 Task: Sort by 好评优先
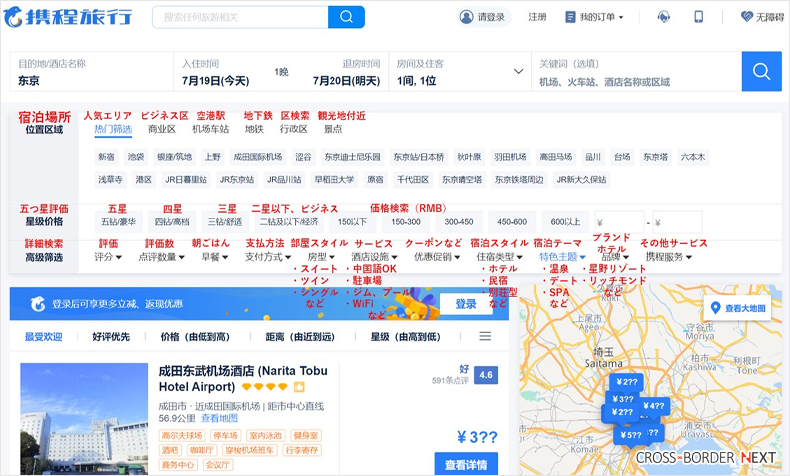(111, 336)
